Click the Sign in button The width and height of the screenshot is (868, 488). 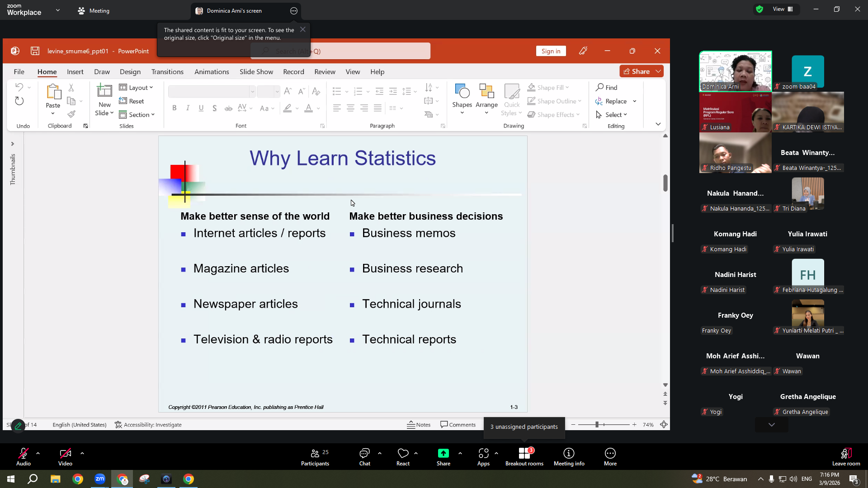click(551, 51)
